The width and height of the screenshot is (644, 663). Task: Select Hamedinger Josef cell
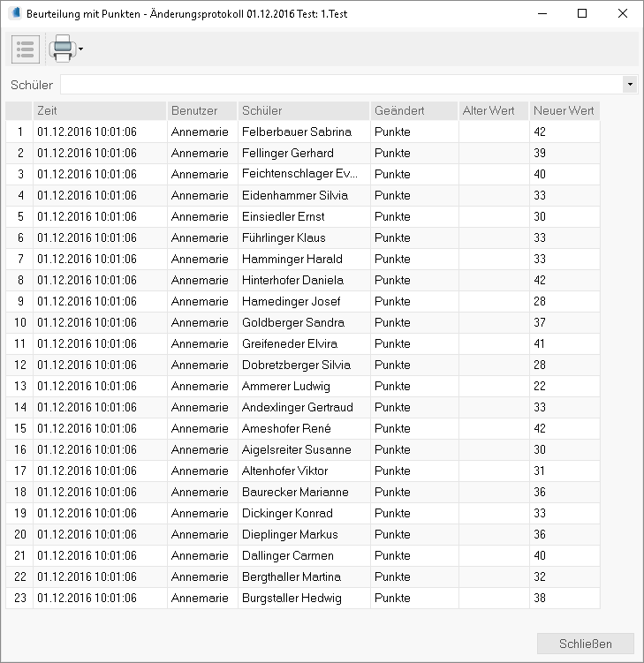tap(304, 301)
